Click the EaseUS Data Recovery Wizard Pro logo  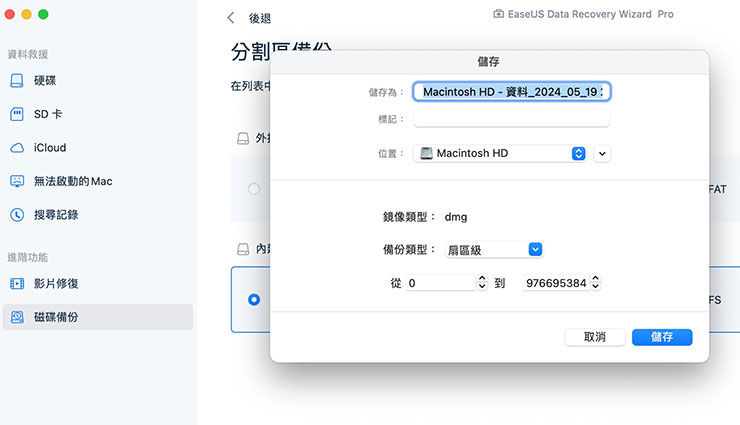583,14
